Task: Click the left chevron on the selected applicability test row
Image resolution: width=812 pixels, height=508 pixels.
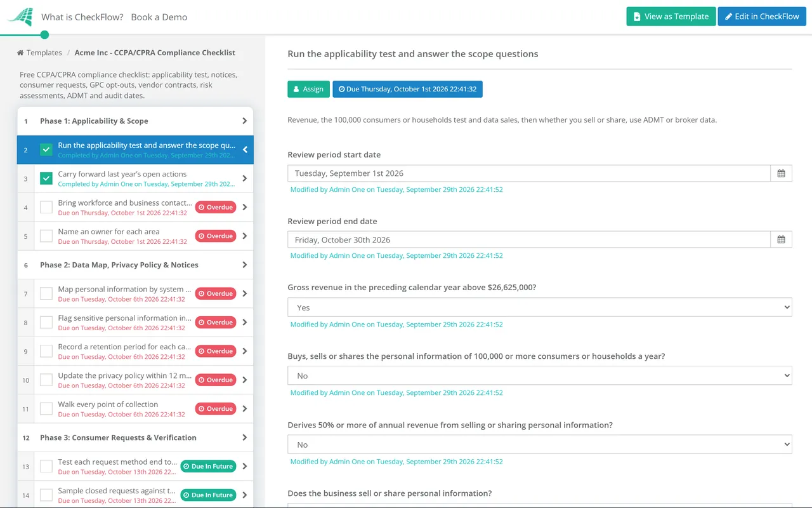Action: click(245, 150)
